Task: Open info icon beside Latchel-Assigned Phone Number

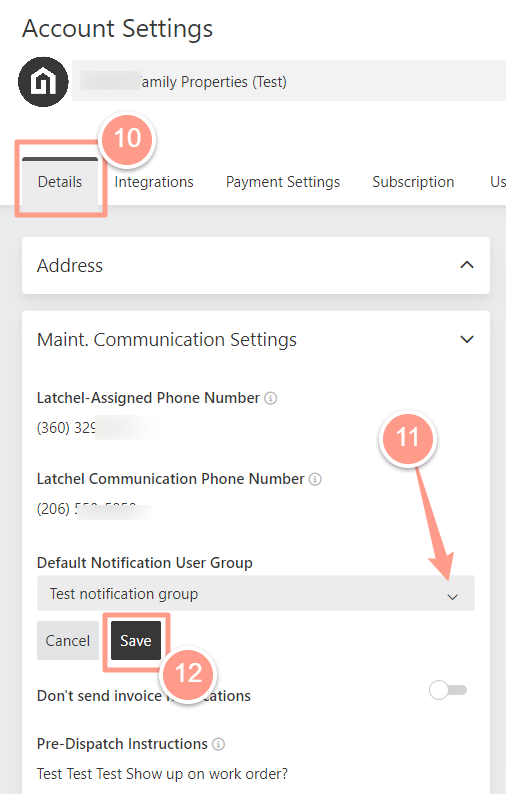Action: point(271,398)
